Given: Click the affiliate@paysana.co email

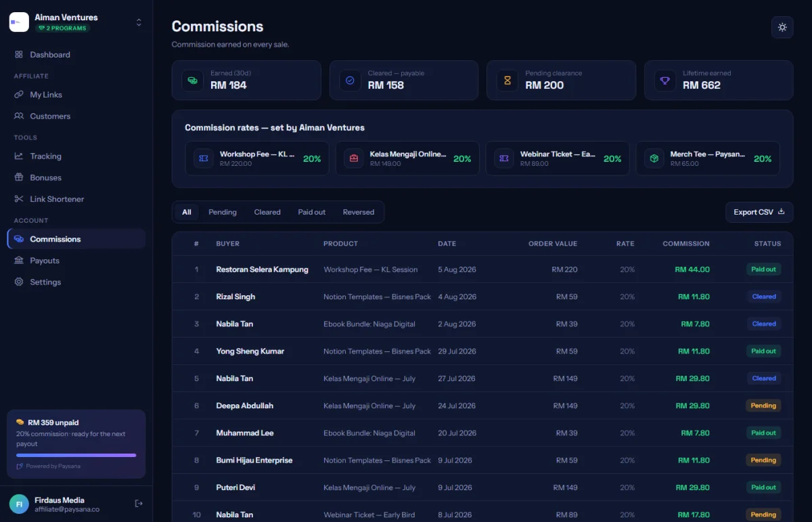Looking at the screenshot, I should (x=67, y=509).
